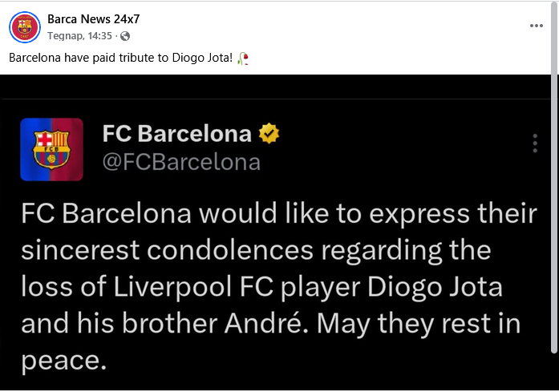Click "Liverpool FC" in the tweet text
The image size is (559, 392).
[193, 287]
